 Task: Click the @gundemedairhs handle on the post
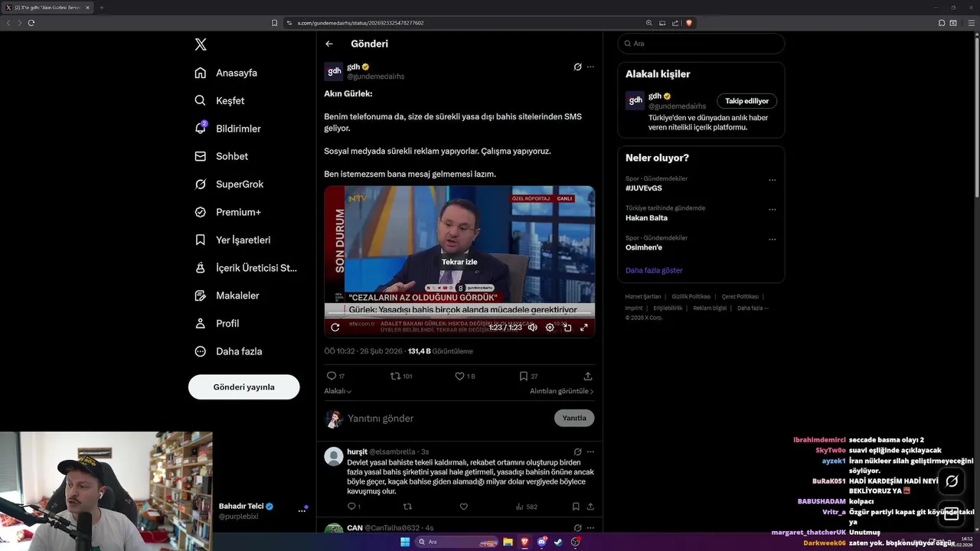(376, 77)
